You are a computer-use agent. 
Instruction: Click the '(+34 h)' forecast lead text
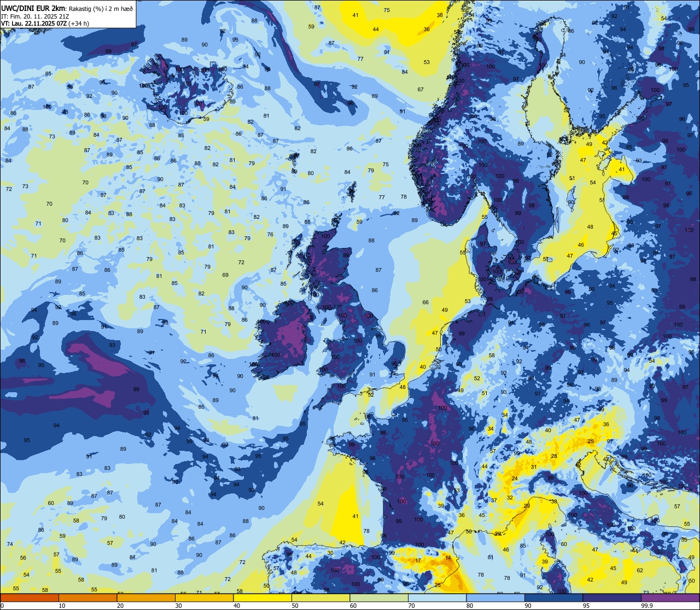(x=79, y=24)
